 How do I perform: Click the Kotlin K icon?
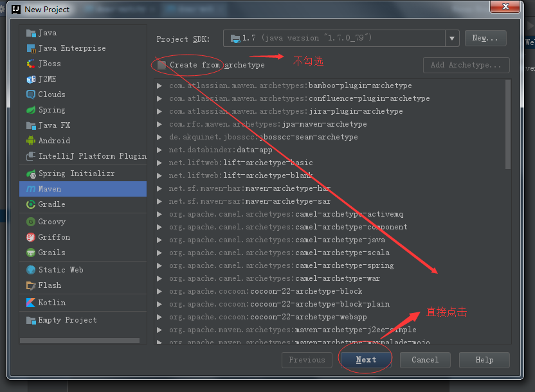click(x=31, y=303)
